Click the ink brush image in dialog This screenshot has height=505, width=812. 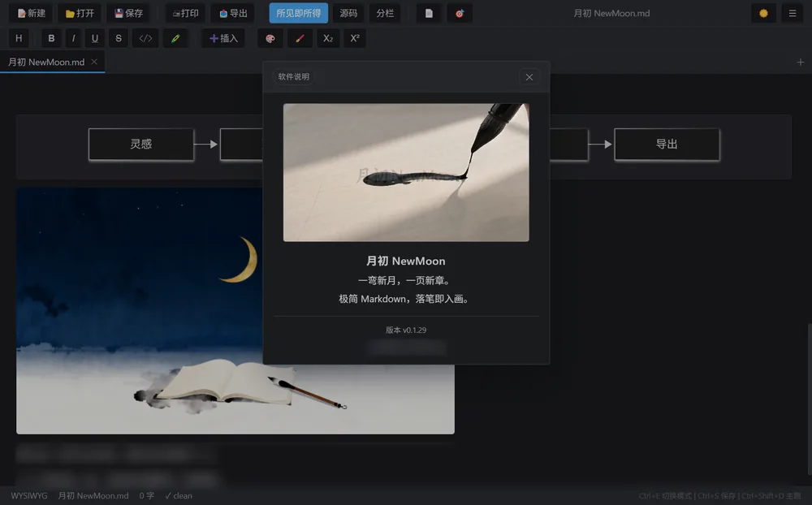[x=406, y=172]
